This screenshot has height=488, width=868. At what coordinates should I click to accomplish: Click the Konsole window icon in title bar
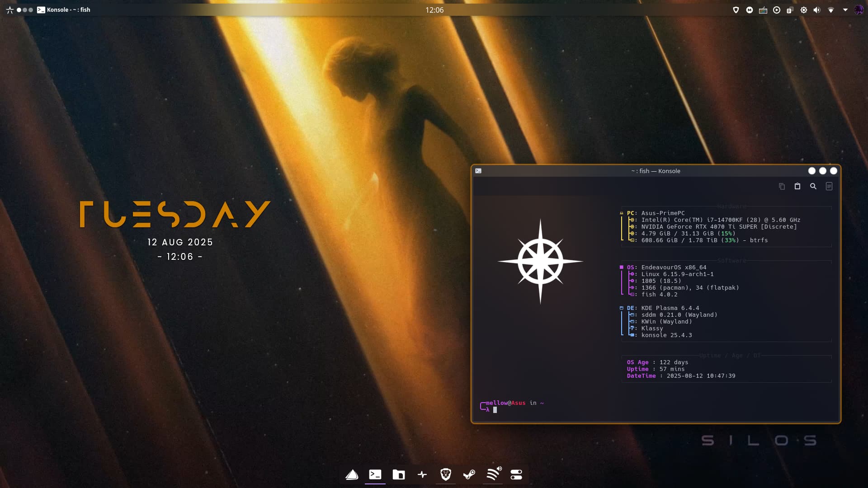pyautogui.click(x=478, y=171)
